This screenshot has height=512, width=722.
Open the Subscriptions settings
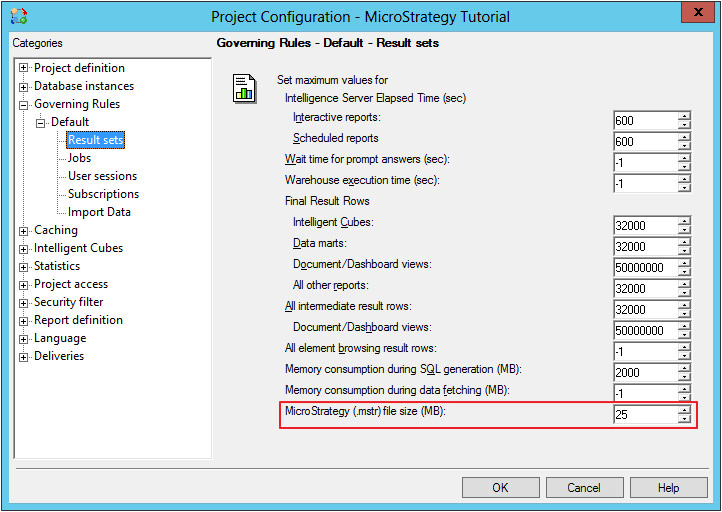(103, 194)
